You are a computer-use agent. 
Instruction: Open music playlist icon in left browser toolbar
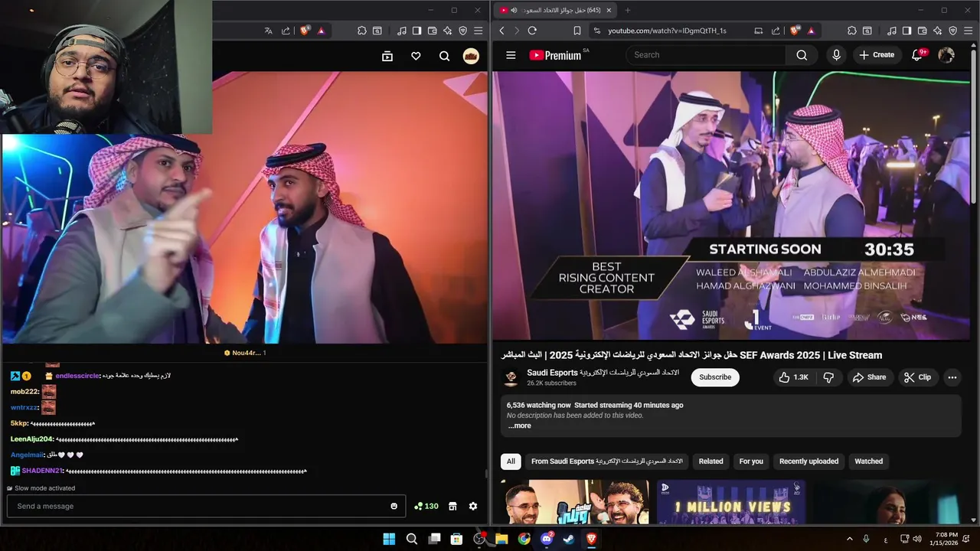tap(401, 31)
